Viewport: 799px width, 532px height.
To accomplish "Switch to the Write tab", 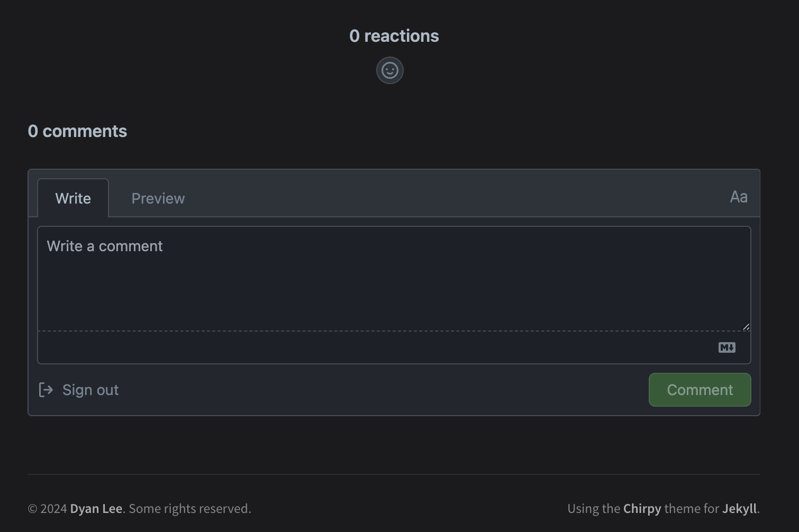I will click(73, 198).
